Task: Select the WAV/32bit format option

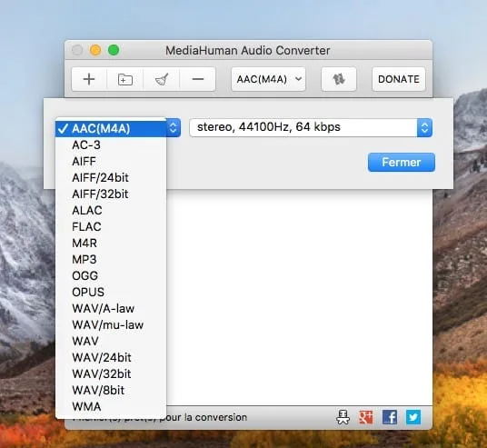Action: click(111, 374)
